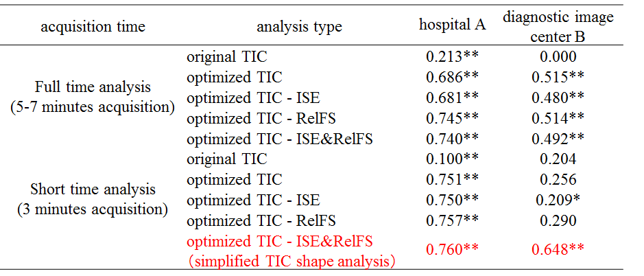Click the red value 0.648**
The width and height of the screenshot is (644, 276).
pyautogui.click(x=558, y=248)
